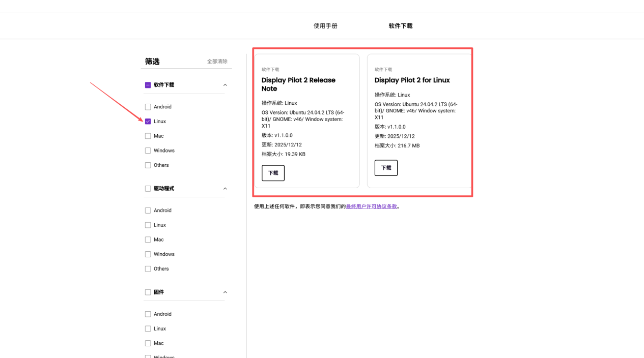Check Windows under 驱动程式
The image size is (644, 358).
[148, 254]
